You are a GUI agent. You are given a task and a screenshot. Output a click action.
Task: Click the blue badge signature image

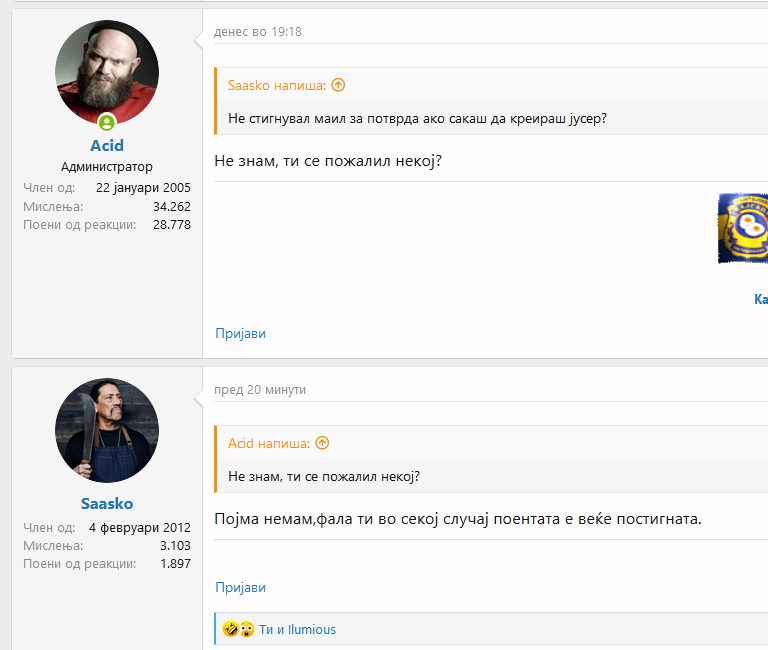click(743, 228)
